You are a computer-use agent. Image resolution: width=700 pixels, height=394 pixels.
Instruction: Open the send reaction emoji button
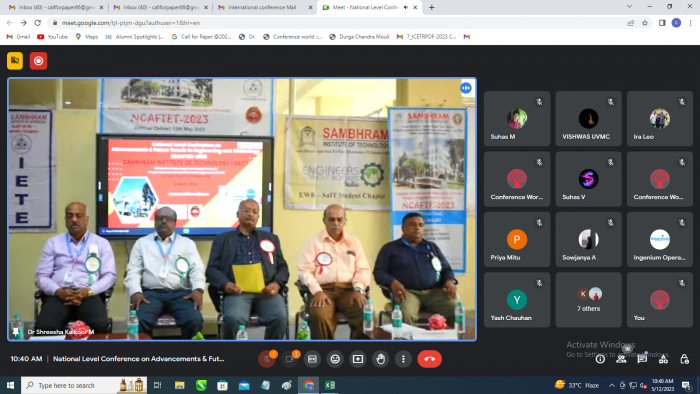(335, 359)
